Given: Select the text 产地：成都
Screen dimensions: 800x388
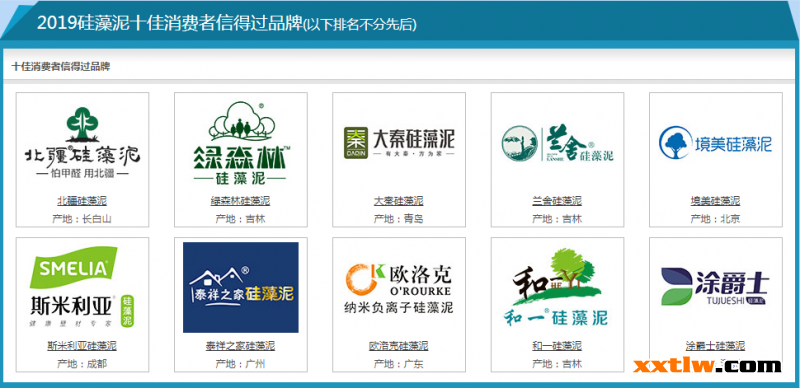Looking at the screenshot, I should [x=82, y=364].
